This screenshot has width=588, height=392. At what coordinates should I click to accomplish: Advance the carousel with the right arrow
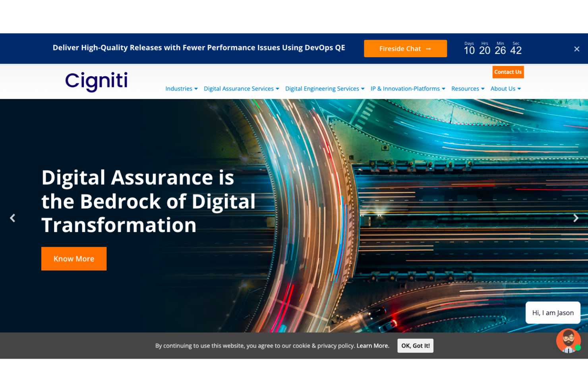coord(576,218)
